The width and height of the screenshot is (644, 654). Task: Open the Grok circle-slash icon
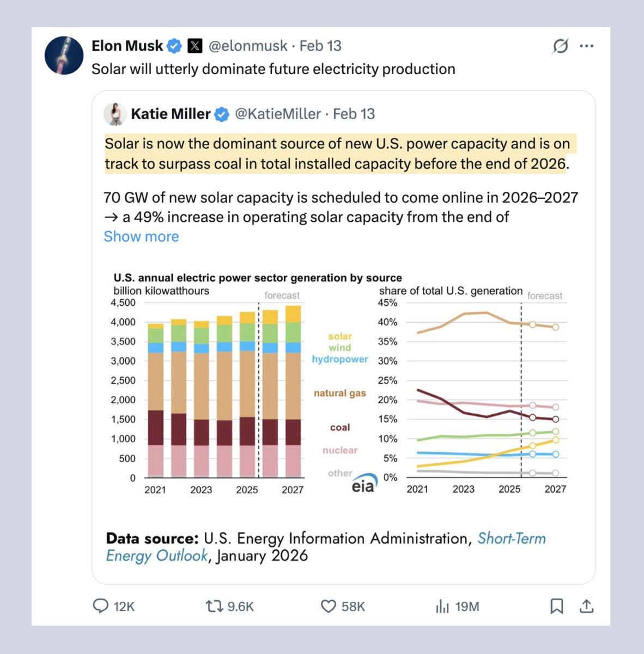point(560,46)
